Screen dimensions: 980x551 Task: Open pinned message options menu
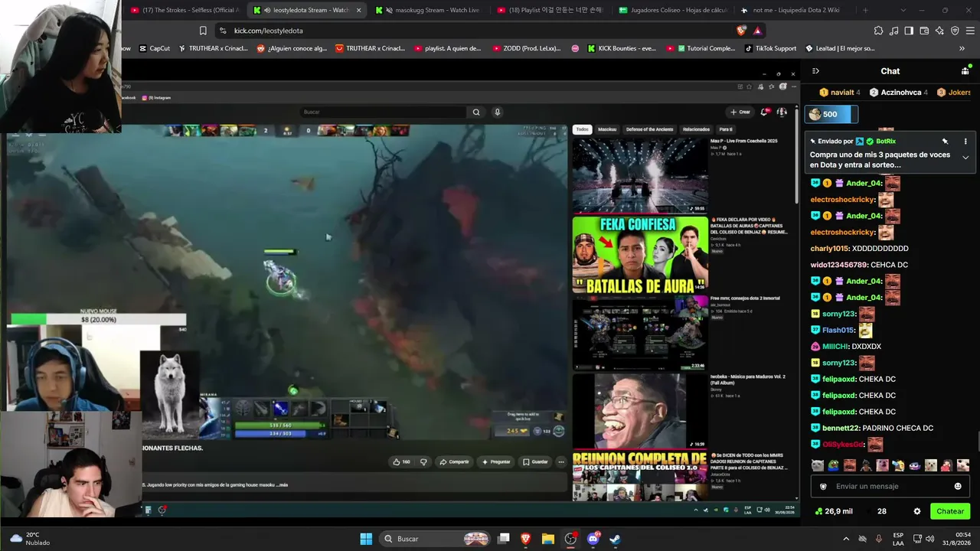(x=965, y=142)
